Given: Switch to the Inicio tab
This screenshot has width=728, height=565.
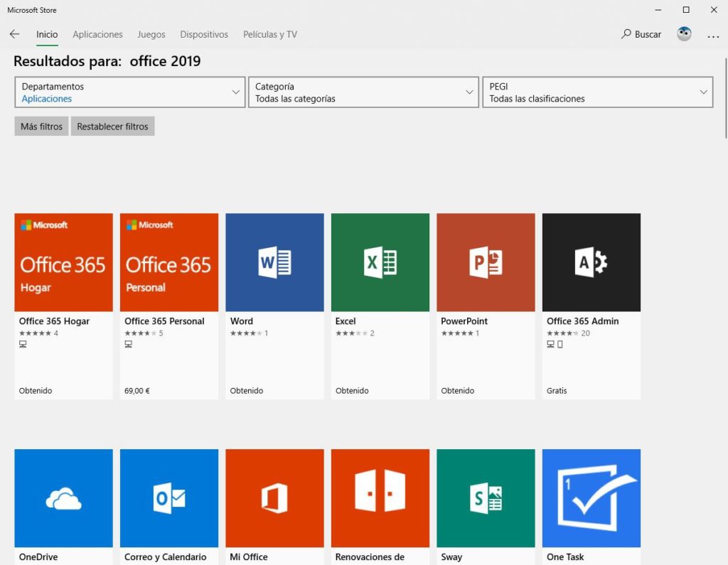Looking at the screenshot, I should 47,34.
